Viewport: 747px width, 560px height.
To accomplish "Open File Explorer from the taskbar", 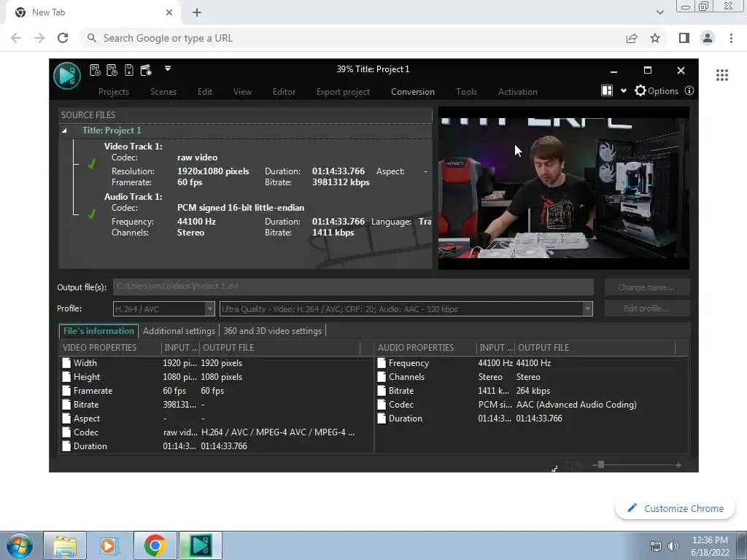I will [65, 545].
